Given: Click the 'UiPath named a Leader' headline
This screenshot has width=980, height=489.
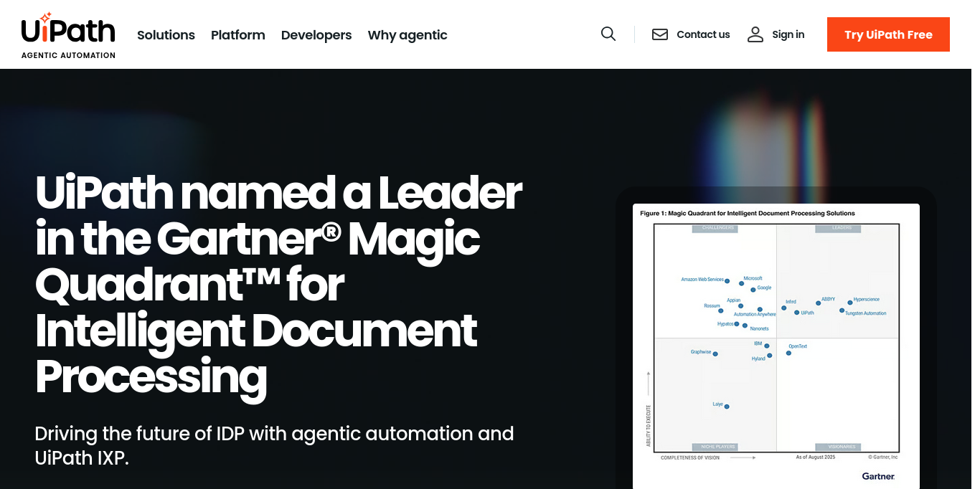Looking at the screenshot, I should tap(278, 285).
